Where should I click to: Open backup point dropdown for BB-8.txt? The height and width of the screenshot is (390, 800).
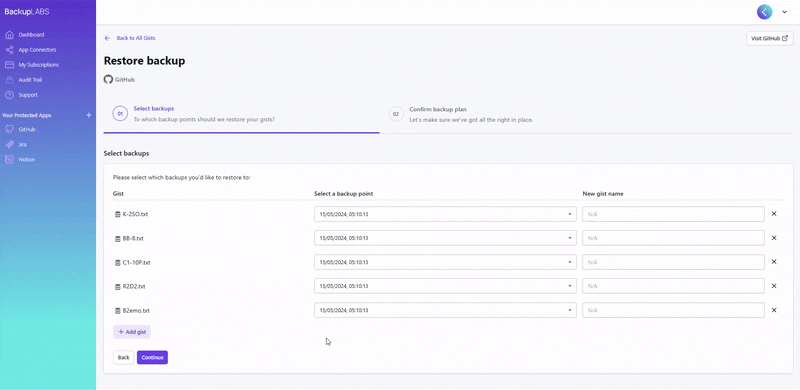[445, 238]
